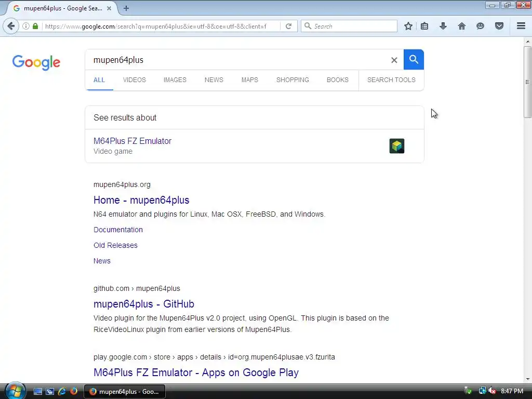Go to Firefox home page icon
This screenshot has width=532, height=399.
462,26
